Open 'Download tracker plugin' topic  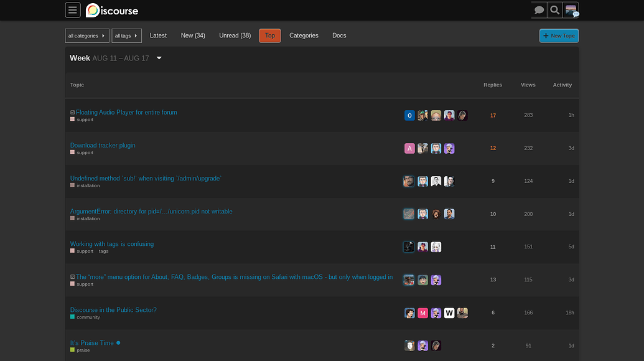(103, 146)
